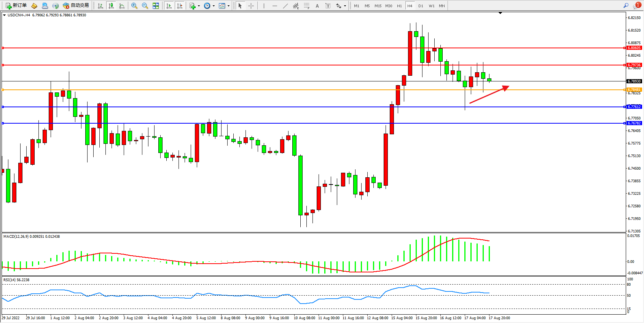
Task: Switch chart to candlestick view
Action: click(x=111, y=6)
